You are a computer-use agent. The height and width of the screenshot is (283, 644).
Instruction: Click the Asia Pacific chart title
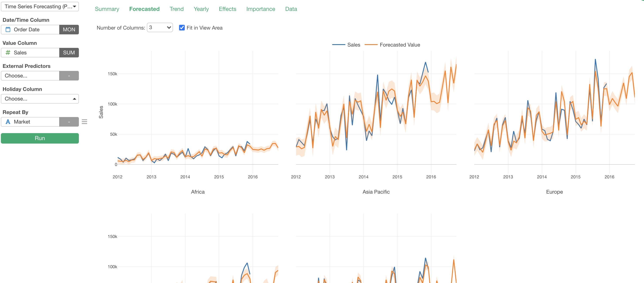376,192
